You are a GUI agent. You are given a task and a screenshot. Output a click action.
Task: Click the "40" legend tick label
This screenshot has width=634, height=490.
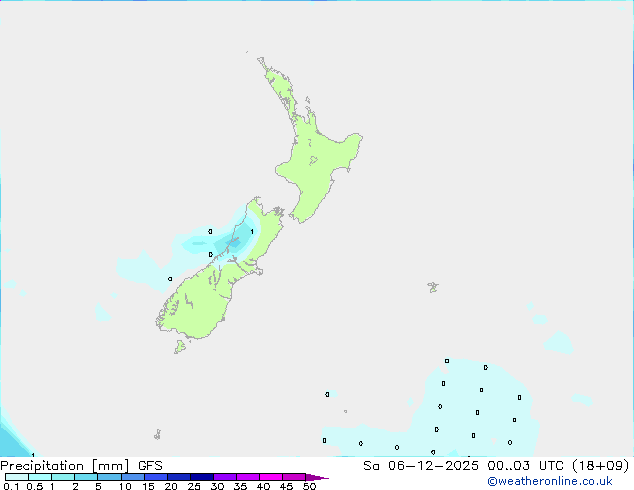263,486
